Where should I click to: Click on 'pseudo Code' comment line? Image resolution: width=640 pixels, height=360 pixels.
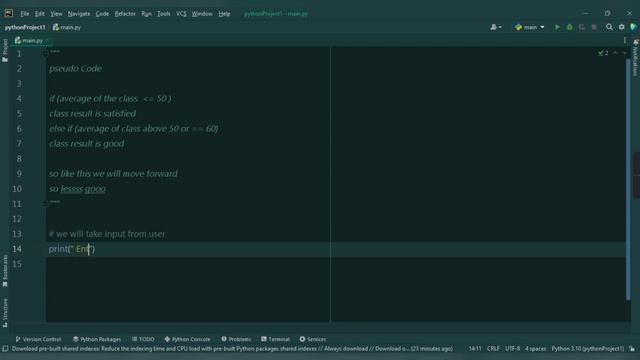76,69
